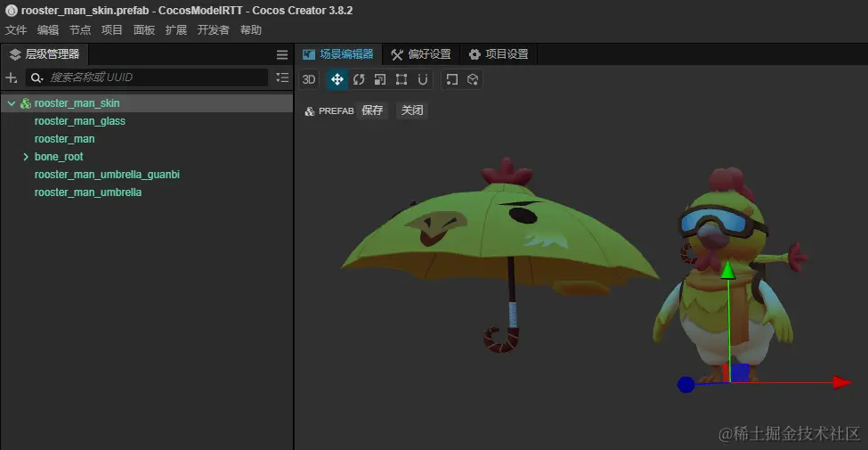The height and width of the screenshot is (450, 868).
Task: Click the green Y-axis gizmo arrow
Action: [728, 270]
